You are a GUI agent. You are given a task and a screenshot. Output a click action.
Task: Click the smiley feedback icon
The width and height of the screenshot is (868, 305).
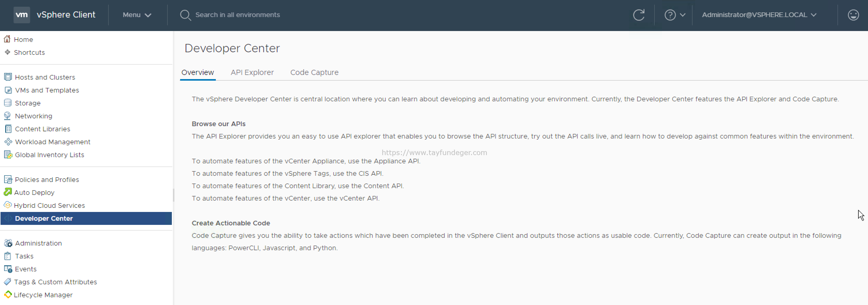point(853,15)
